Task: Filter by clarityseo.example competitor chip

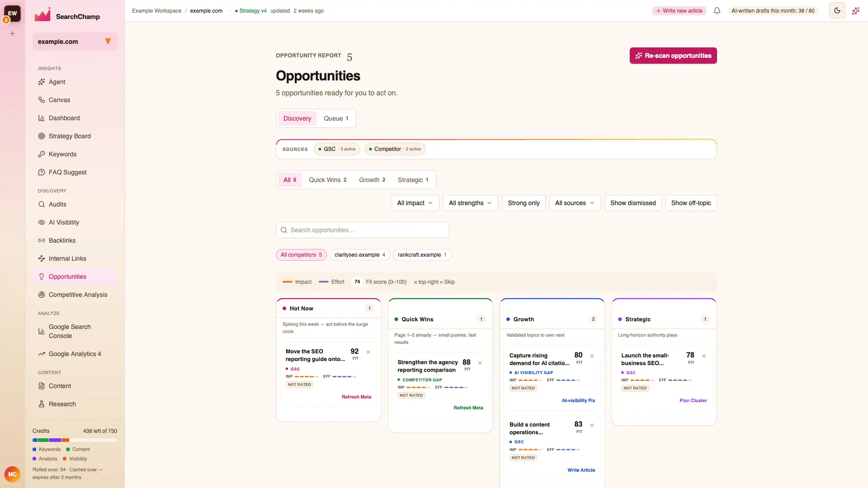Action: [x=359, y=255]
